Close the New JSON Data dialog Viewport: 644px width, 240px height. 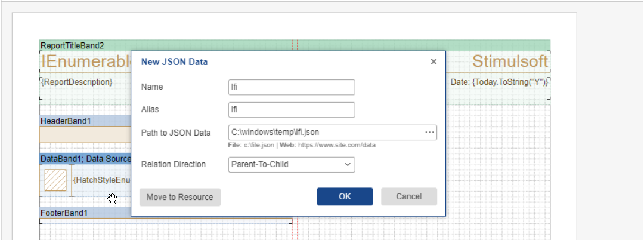click(x=434, y=61)
